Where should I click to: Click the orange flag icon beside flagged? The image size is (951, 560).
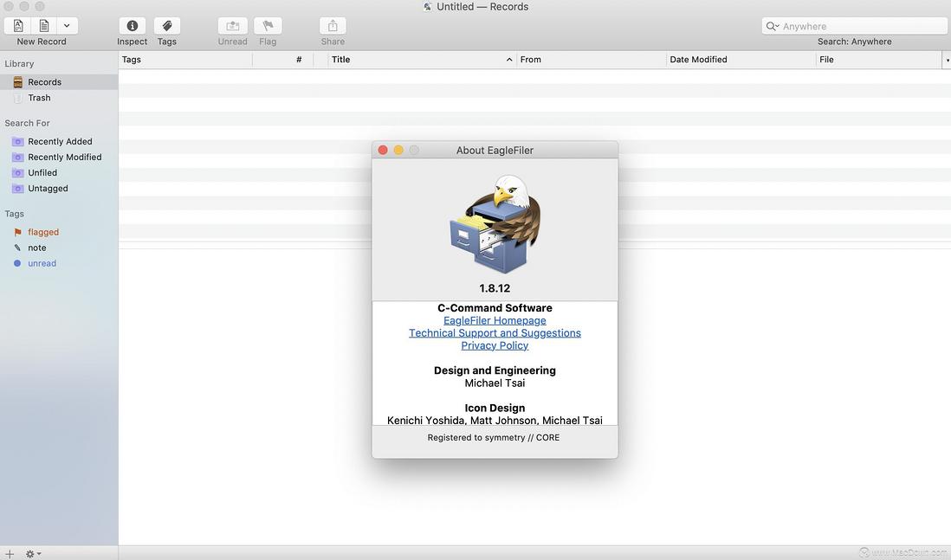point(17,232)
